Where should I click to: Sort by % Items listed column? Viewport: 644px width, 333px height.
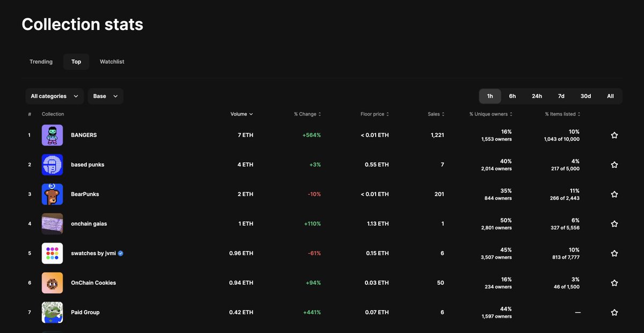[562, 114]
